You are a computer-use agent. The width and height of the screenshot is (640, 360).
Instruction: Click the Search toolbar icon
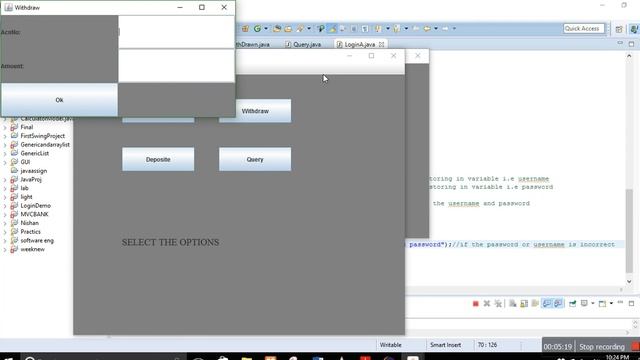[x=300, y=29]
